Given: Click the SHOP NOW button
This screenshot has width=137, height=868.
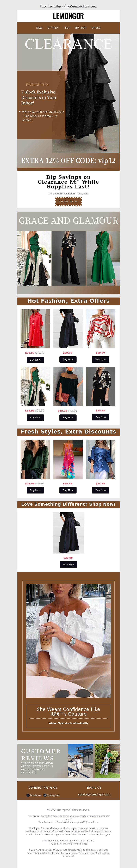Looking at the screenshot, I should point(68,201).
